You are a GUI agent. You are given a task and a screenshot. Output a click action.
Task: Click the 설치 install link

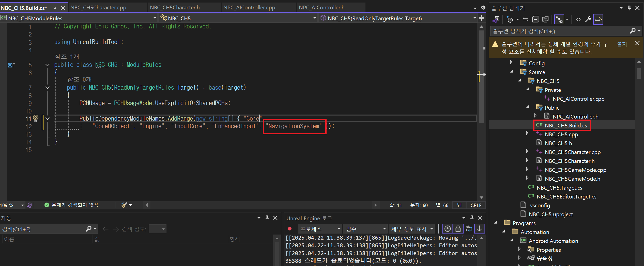click(x=622, y=44)
